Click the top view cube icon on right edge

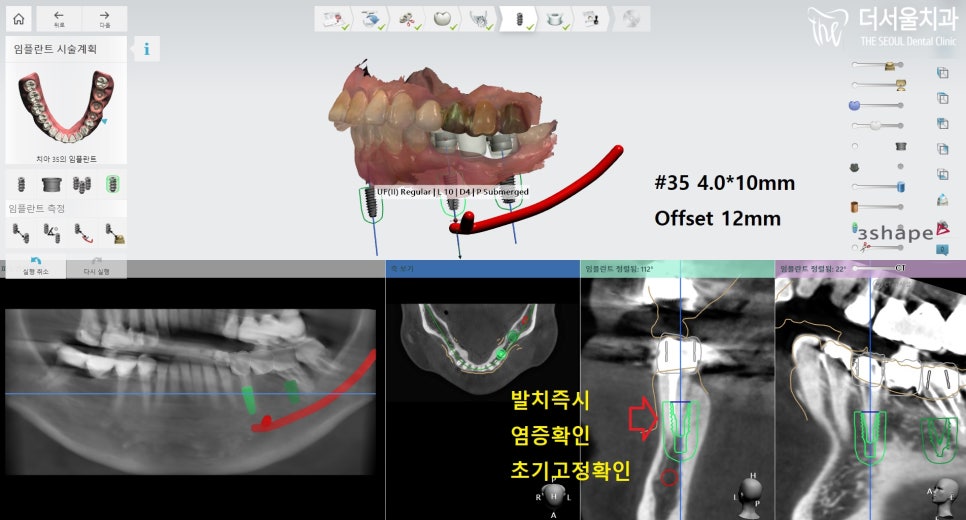942,72
